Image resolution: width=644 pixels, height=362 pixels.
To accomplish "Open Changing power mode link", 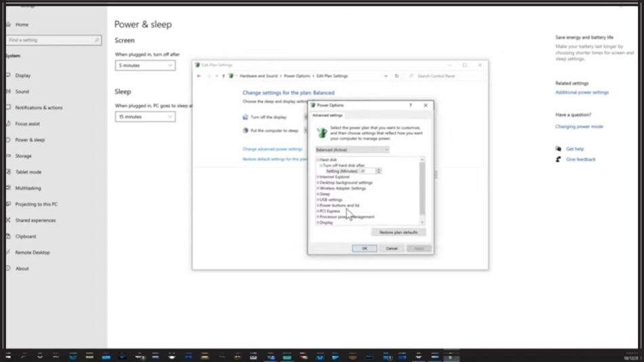I will (579, 127).
